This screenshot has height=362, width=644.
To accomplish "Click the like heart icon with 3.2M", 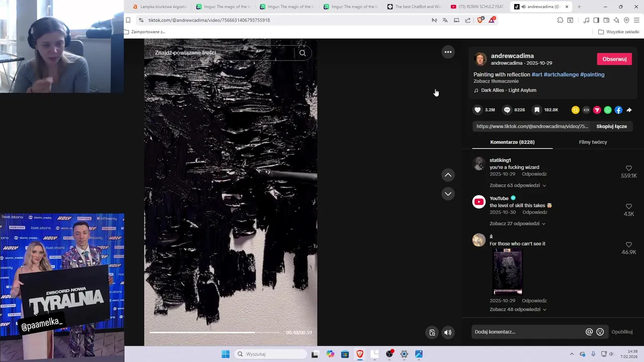I will click(477, 110).
